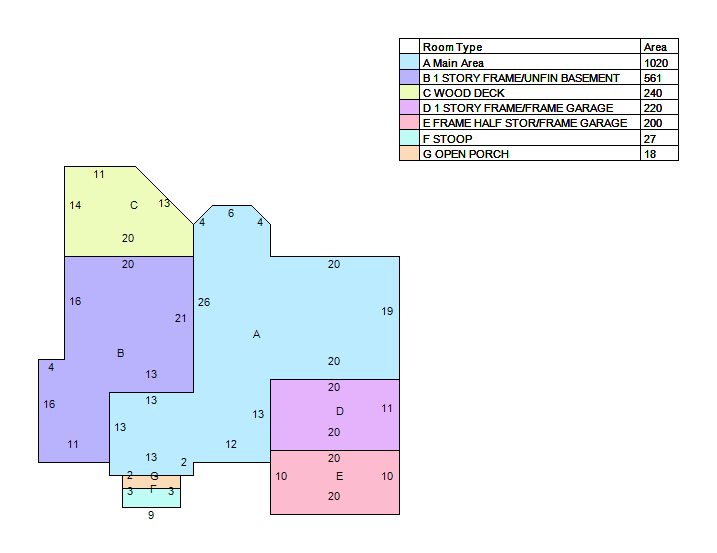Select area value 200
The width and height of the screenshot is (717, 553).
coord(653,123)
